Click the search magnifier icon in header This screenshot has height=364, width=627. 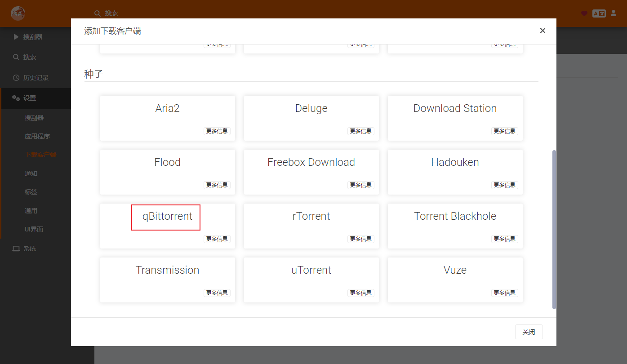coord(97,13)
